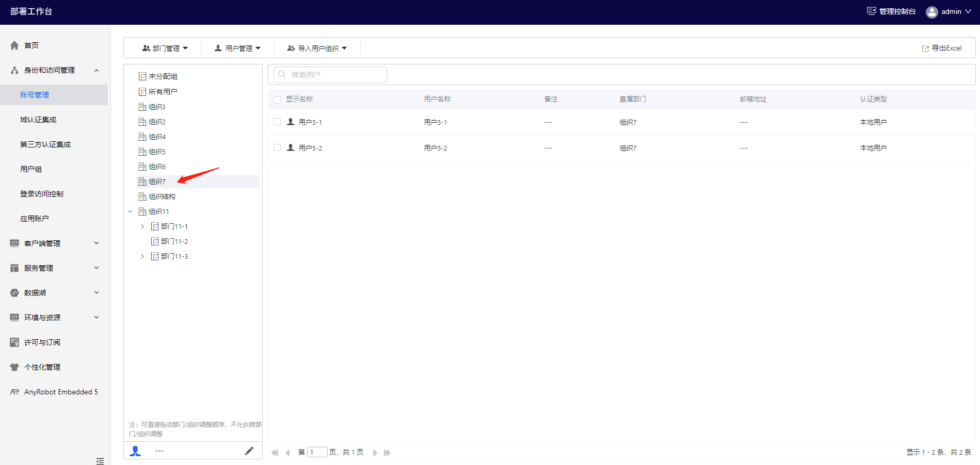
Task: Click the page number input field
Action: (317, 453)
